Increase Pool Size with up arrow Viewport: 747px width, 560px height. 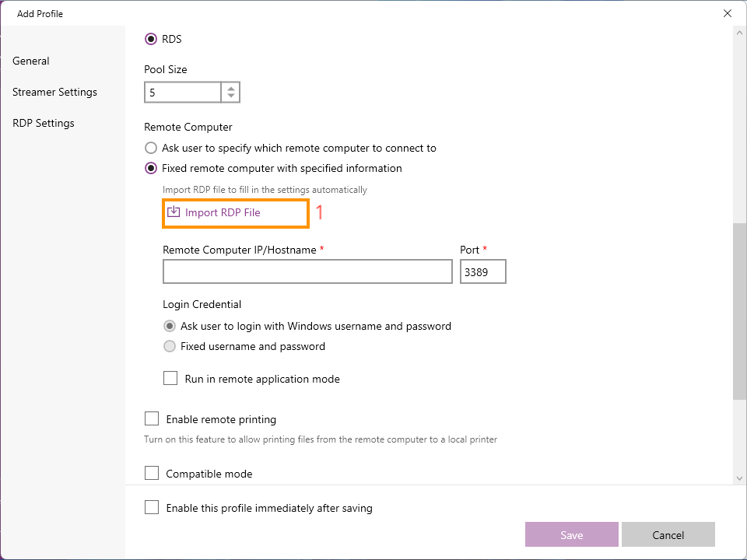pos(230,89)
